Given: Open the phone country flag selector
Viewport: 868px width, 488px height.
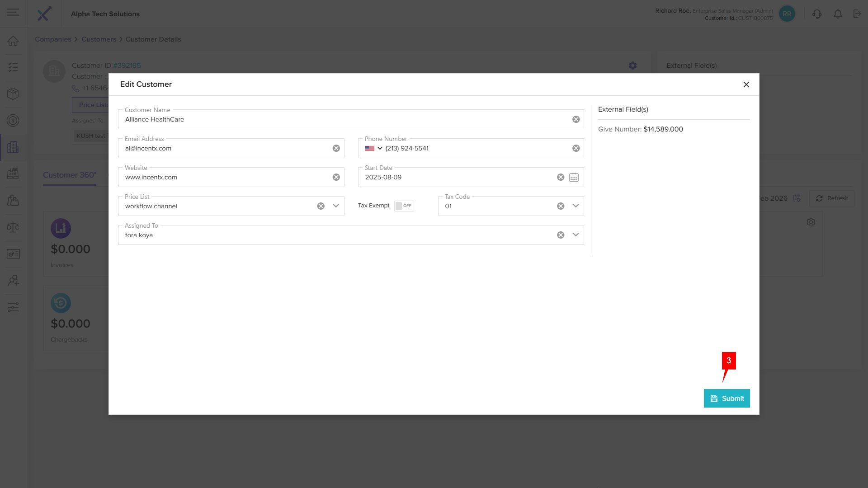Looking at the screenshot, I should (374, 148).
